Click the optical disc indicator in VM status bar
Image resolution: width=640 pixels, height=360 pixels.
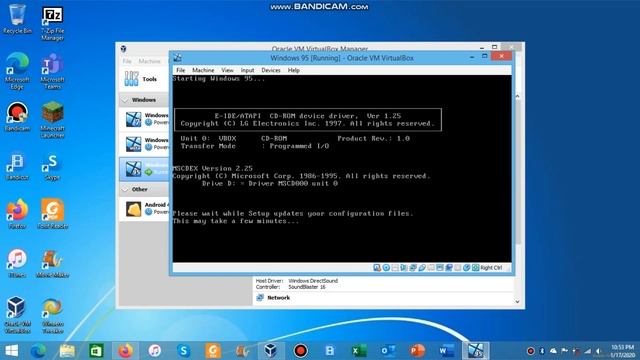pos(386,268)
